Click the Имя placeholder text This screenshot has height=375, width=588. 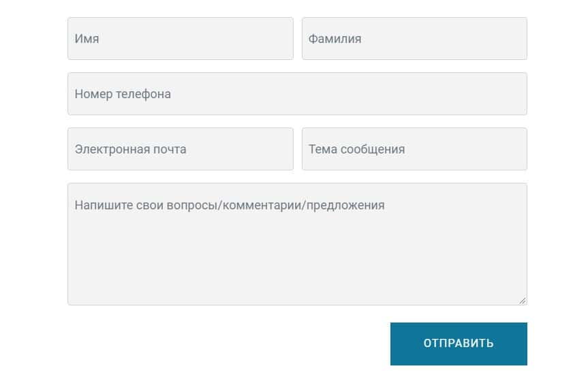tap(87, 39)
